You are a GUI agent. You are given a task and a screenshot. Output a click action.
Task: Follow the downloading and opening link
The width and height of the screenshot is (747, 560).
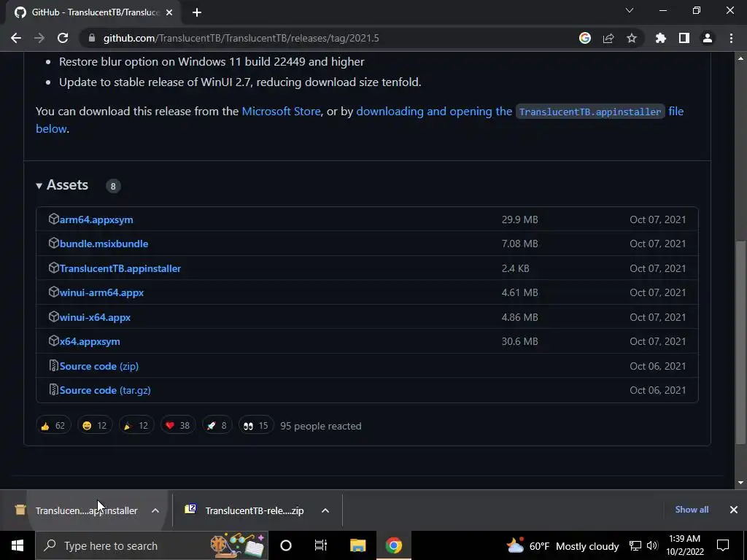pyautogui.click(x=360, y=120)
